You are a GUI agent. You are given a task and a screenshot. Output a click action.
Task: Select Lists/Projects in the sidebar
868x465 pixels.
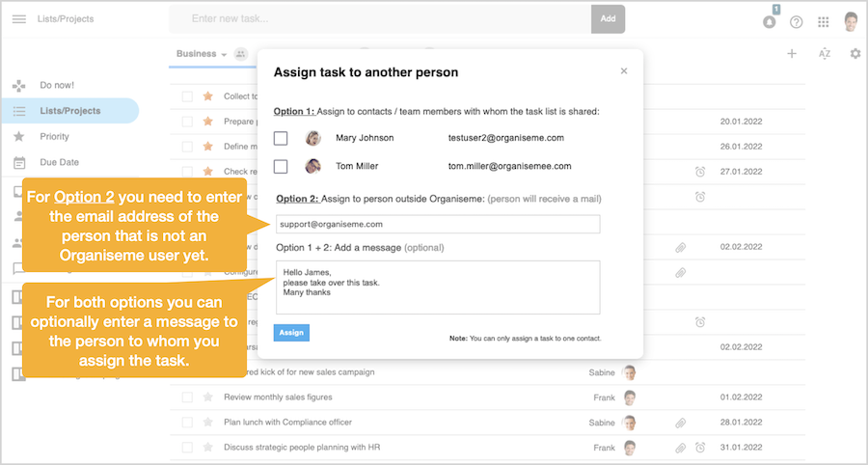click(69, 111)
